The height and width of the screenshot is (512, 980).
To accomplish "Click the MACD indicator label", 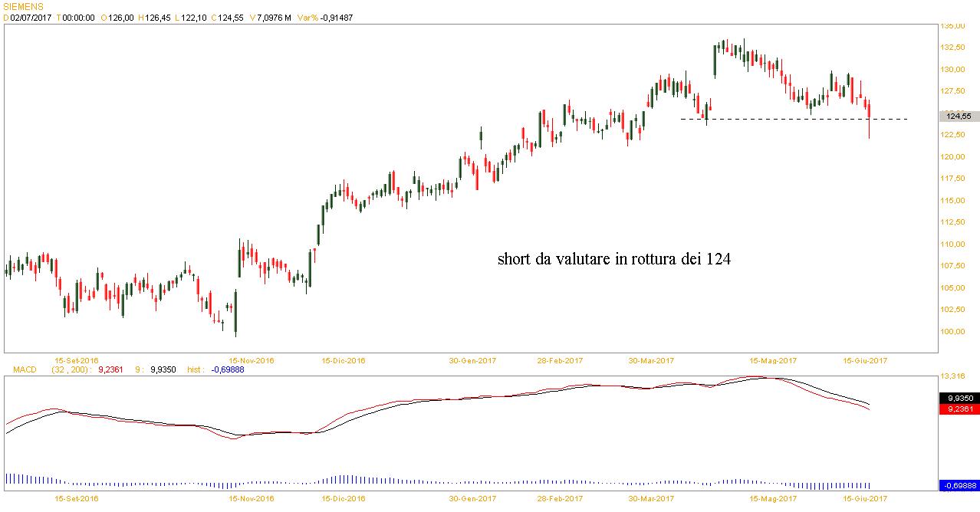I will (x=25, y=369).
